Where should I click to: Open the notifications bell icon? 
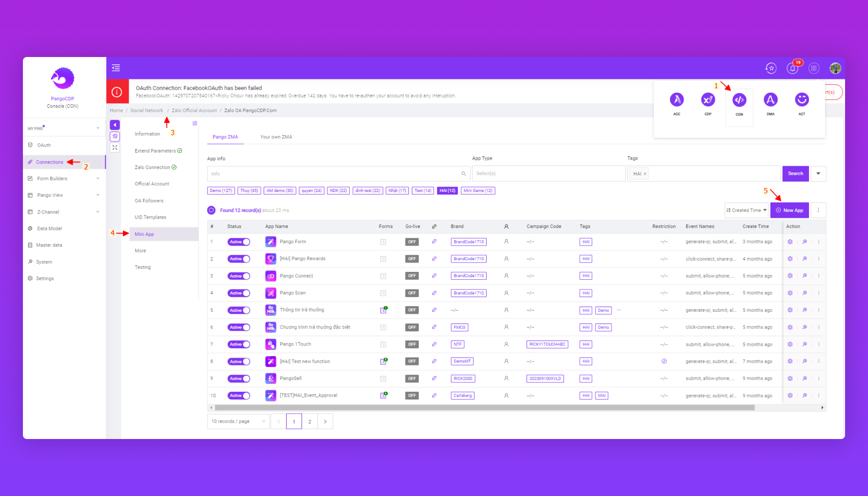pyautogui.click(x=792, y=69)
